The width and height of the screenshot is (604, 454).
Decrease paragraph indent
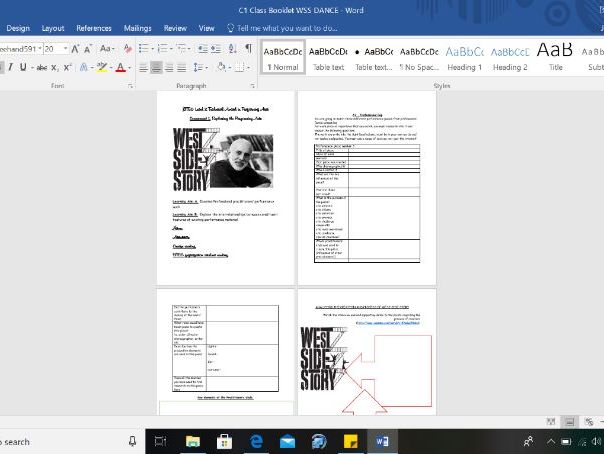click(203, 49)
